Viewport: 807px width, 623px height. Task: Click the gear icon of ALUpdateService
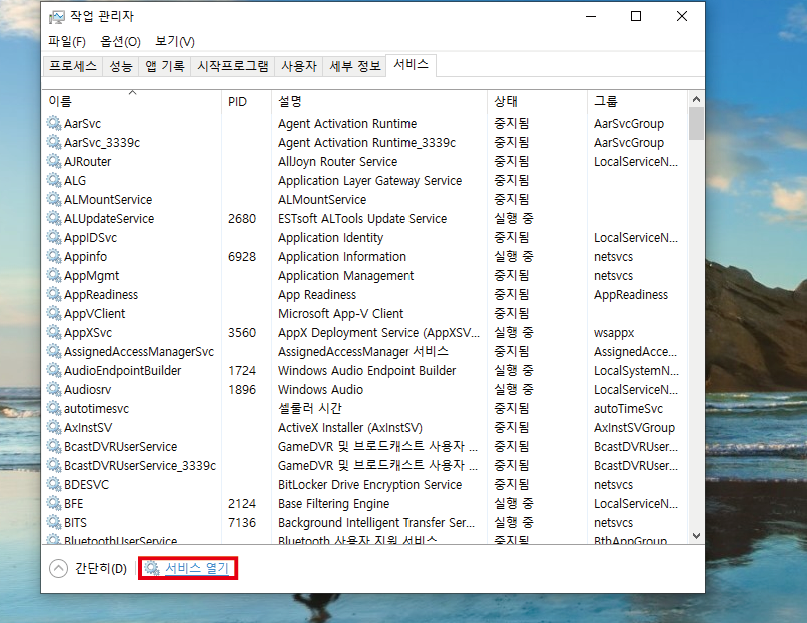(x=54, y=218)
